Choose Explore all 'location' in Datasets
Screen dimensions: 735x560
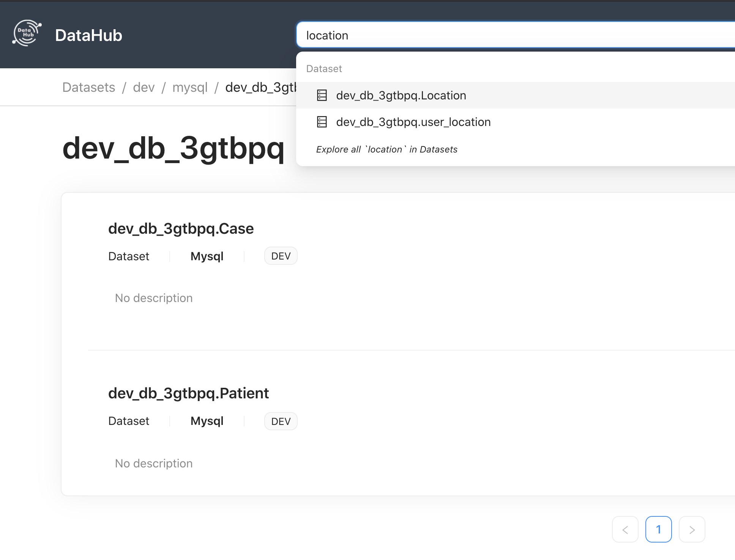click(386, 149)
